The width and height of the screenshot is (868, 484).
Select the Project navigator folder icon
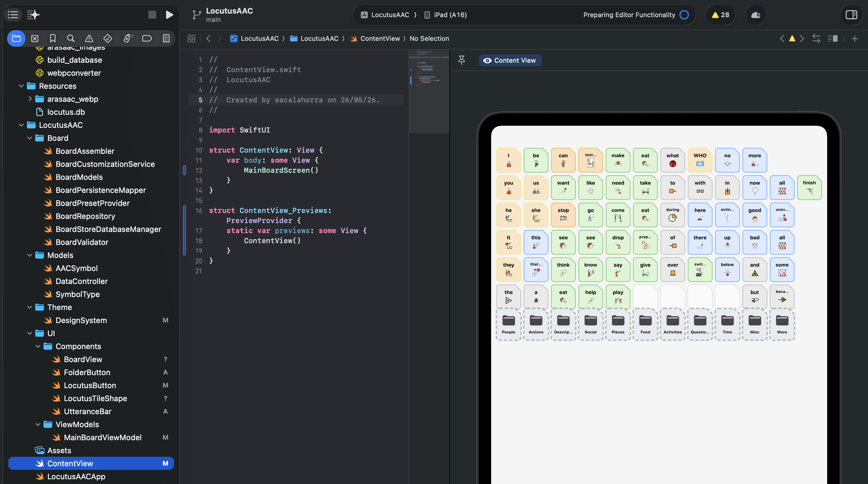[16, 38]
